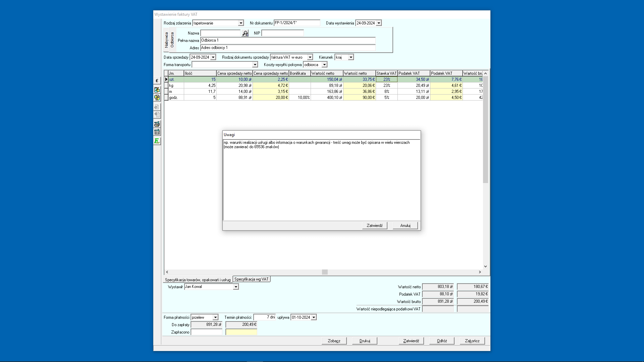Click the notepad with hand writing icon

coord(157,90)
